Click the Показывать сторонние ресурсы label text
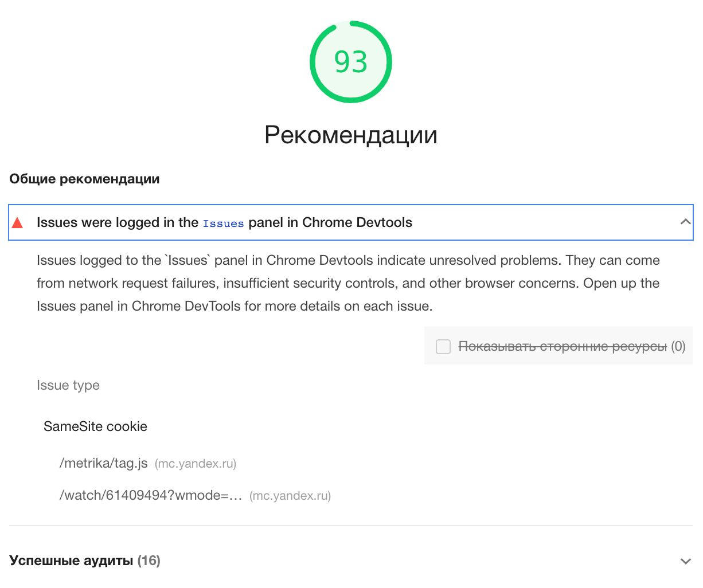This screenshot has height=588, width=703. pyautogui.click(x=563, y=346)
